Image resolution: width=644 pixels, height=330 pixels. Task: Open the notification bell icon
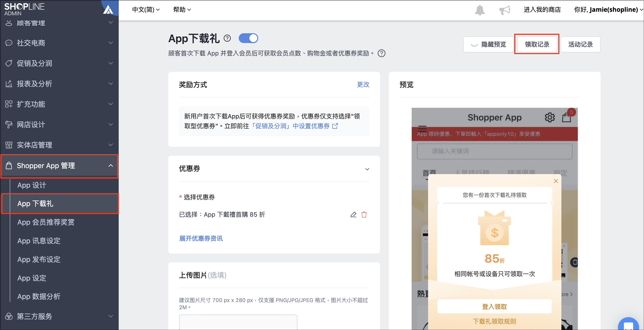[479, 10]
